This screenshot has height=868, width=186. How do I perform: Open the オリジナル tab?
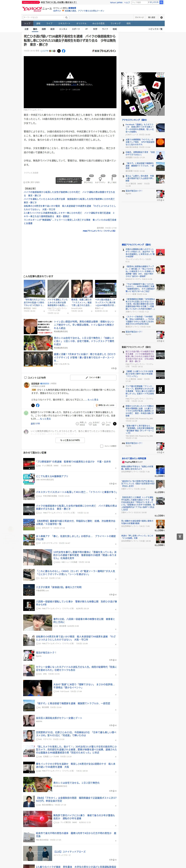(x=81, y=24)
